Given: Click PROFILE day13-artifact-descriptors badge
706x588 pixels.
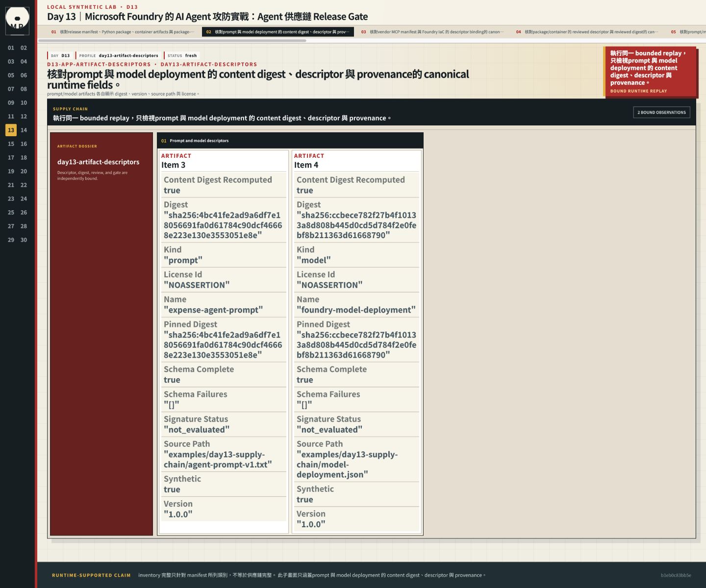Looking at the screenshot, I should (118, 55).
